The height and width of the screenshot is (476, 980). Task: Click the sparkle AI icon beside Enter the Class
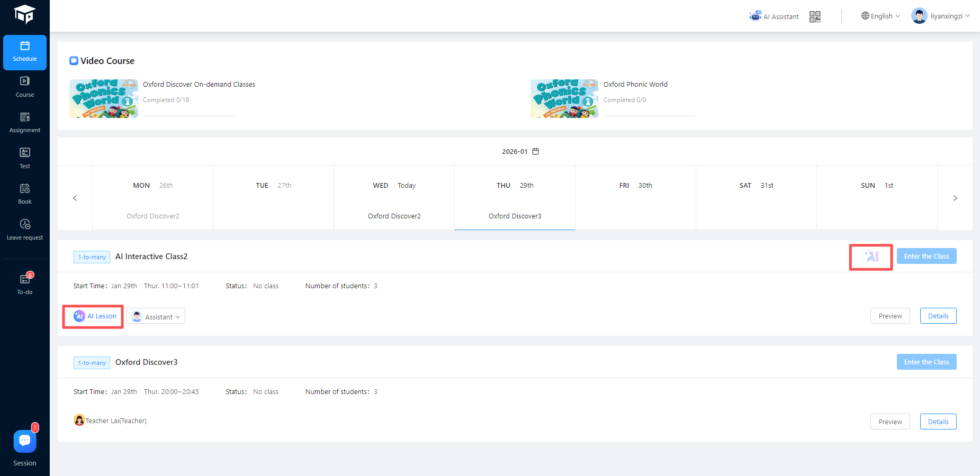tap(871, 257)
